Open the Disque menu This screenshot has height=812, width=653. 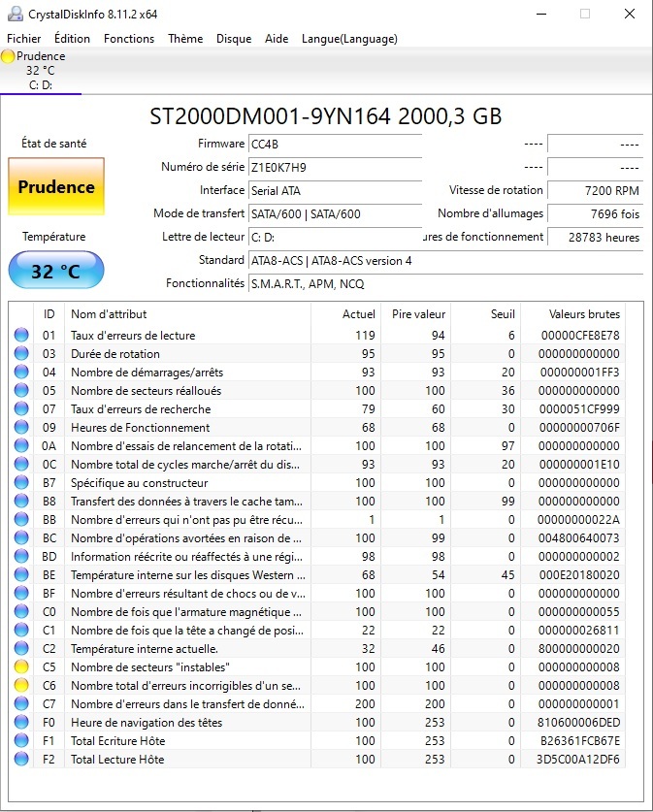click(x=234, y=39)
